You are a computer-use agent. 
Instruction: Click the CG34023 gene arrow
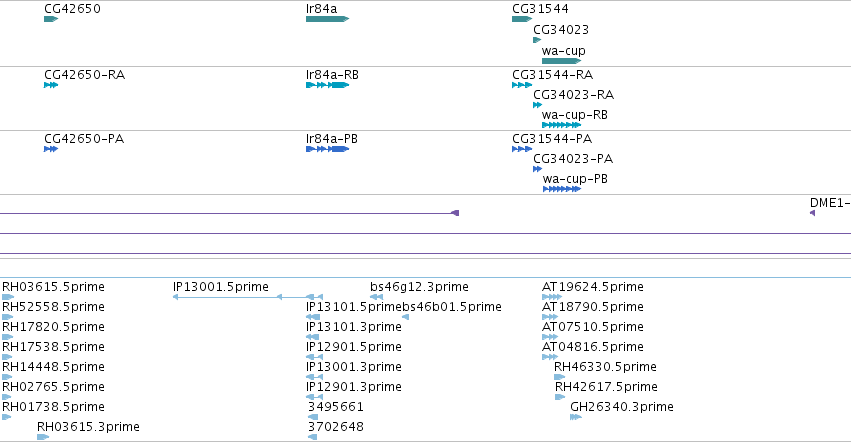click(x=537, y=40)
